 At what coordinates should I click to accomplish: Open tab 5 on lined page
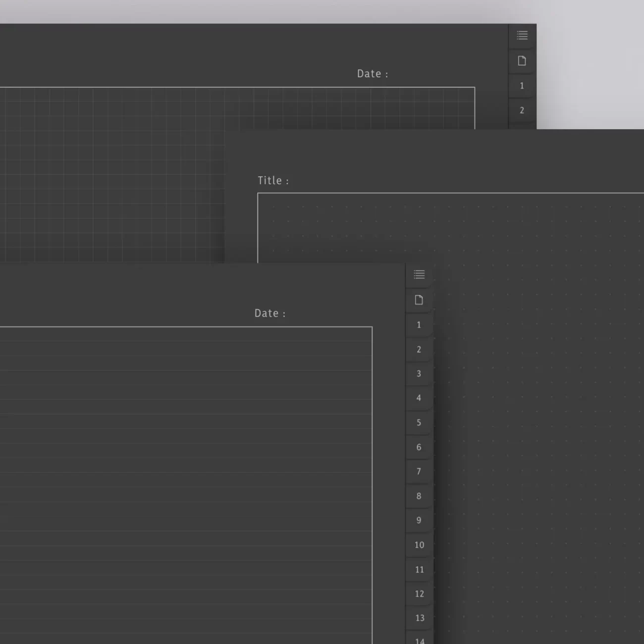[419, 423]
